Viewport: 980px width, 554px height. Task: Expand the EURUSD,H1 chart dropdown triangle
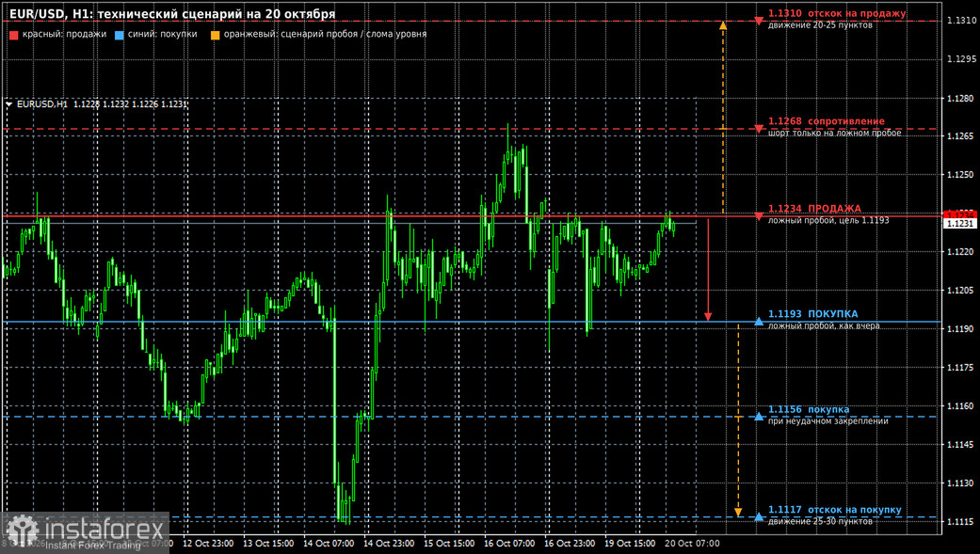coord(8,104)
